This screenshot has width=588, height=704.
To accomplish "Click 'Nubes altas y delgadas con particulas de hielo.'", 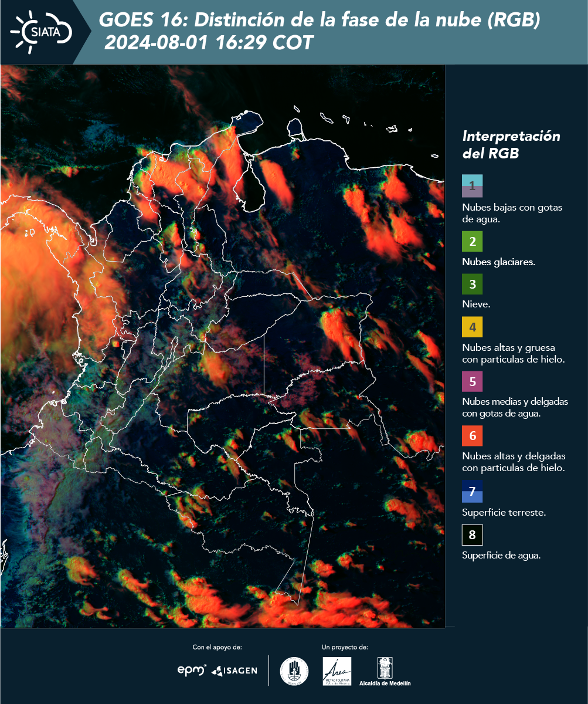I will click(514, 462).
